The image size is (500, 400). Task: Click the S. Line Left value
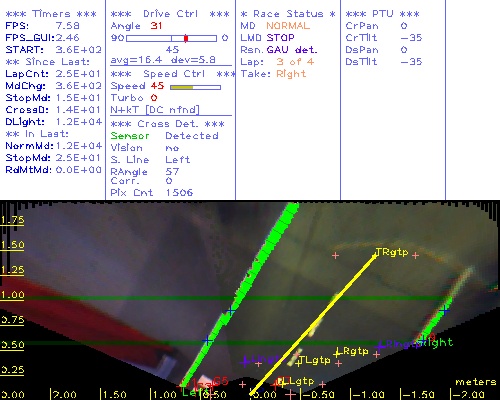click(x=178, y=160)
